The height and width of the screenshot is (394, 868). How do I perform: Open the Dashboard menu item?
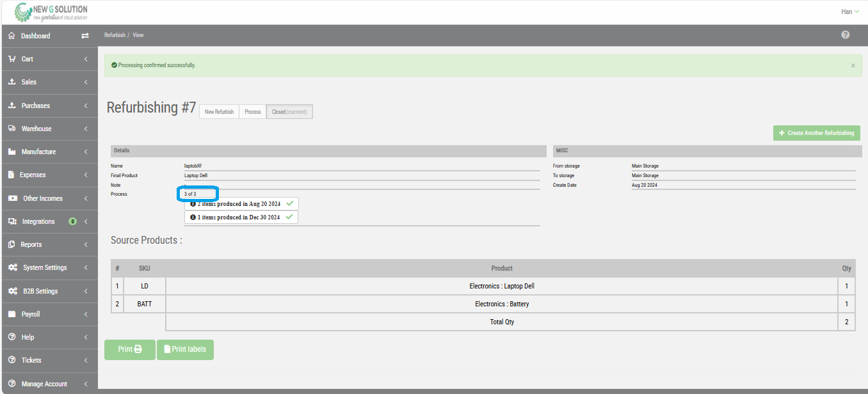(x=49, y=36)
